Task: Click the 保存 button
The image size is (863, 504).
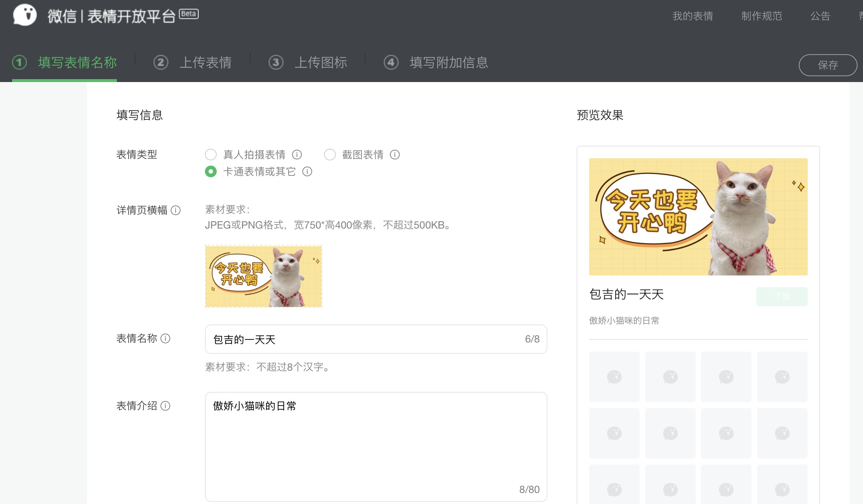Action: pos(827,65)
